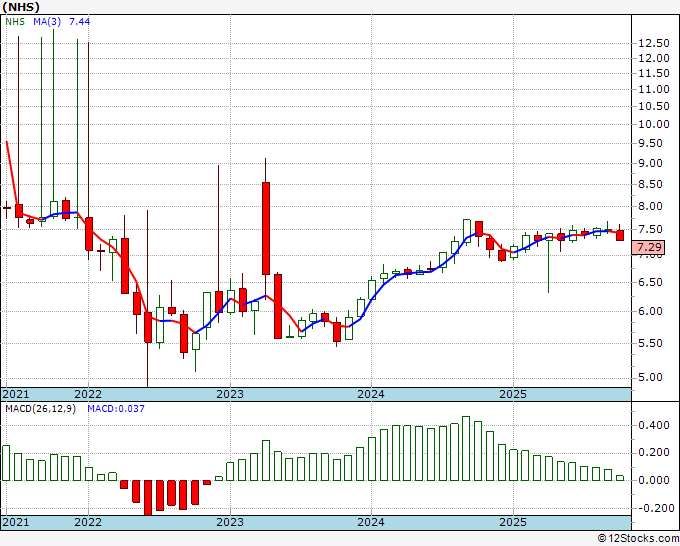Viewport: 680px width, 546px height.
Task: Click the 10.00 price axis label
Action: tap(654, 124)
